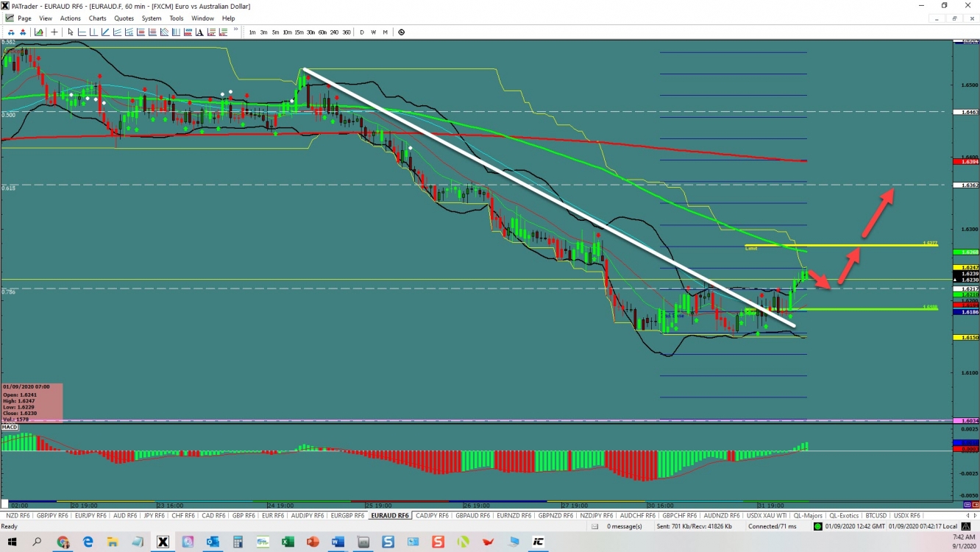The width and height of the screenshot is (980, 552).
Task: Click the clock icon in toolbar
Action: click(x=401, y=32)
